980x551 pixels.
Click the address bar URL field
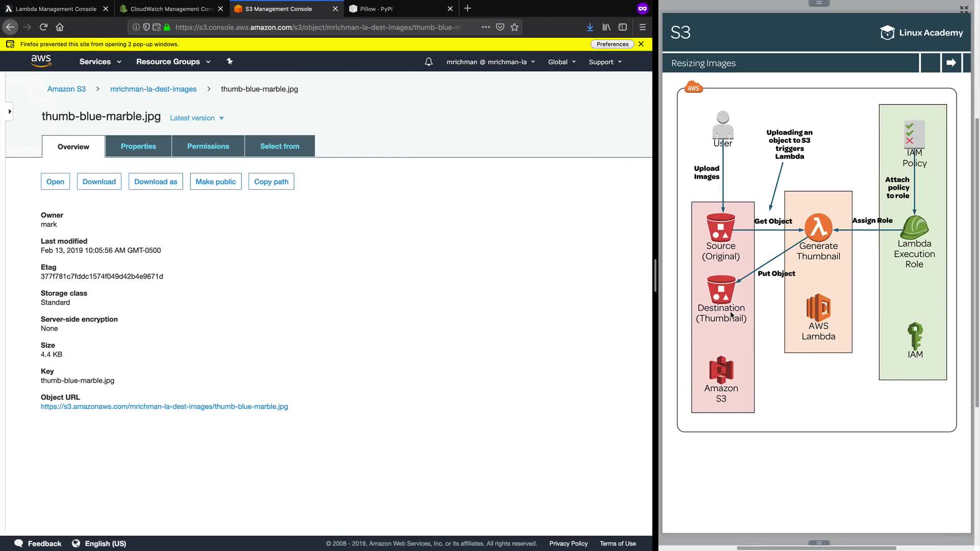[x=316, y=27]
